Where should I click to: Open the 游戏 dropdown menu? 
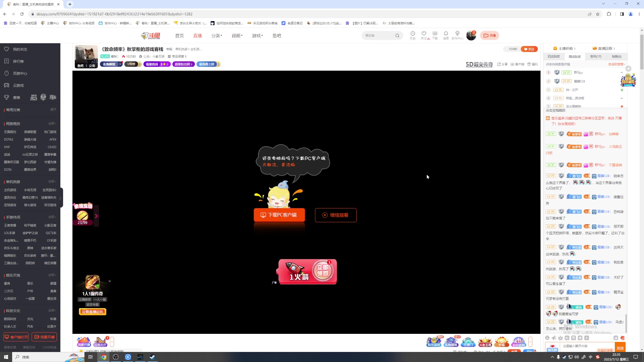(x=257, y=36)
